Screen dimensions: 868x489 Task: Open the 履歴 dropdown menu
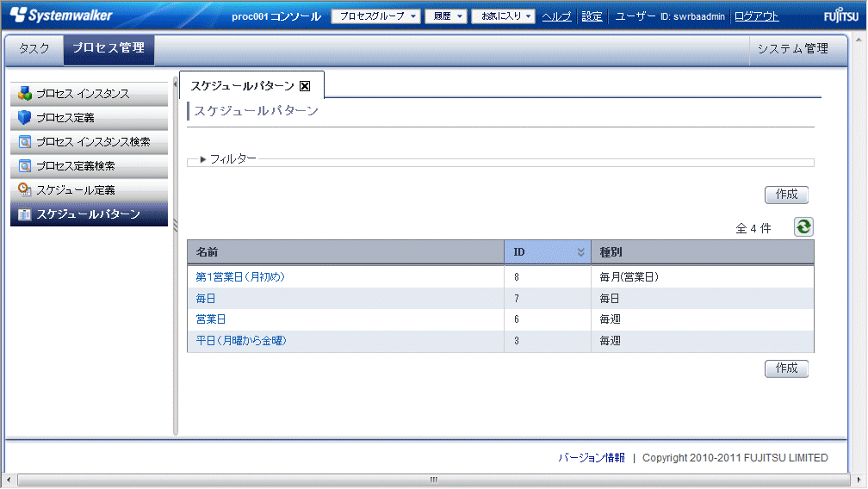pos(446,16)
